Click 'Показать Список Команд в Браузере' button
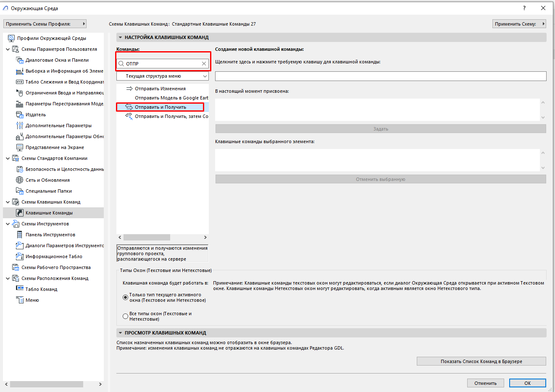The width and height of the screenshot is (555, 392). [481, 361]
